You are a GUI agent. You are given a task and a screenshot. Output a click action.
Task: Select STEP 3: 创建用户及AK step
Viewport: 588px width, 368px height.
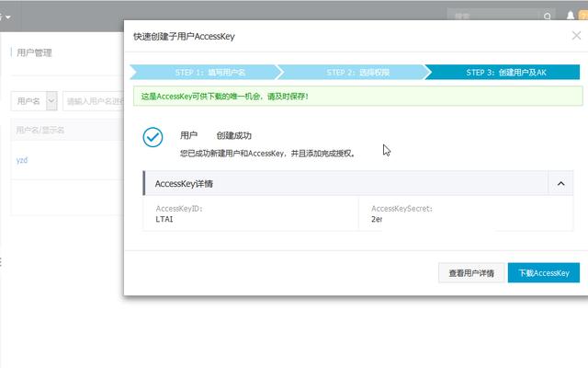(506, 72)
